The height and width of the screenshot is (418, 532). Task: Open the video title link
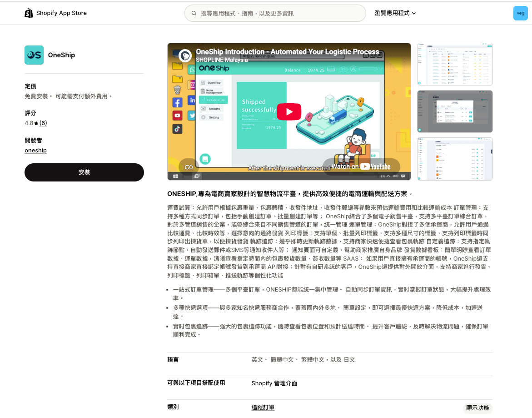(288, 51)
